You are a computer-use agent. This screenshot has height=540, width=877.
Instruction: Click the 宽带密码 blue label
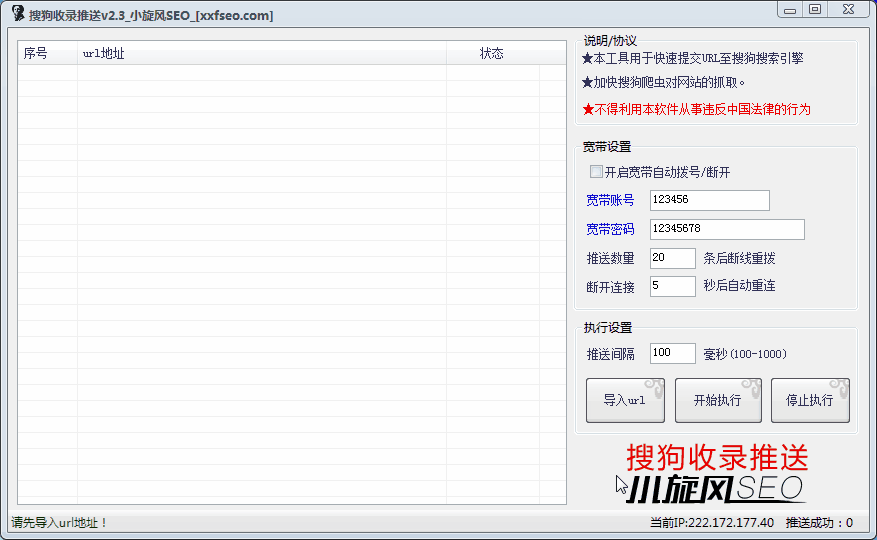click(x=610, y=229)
